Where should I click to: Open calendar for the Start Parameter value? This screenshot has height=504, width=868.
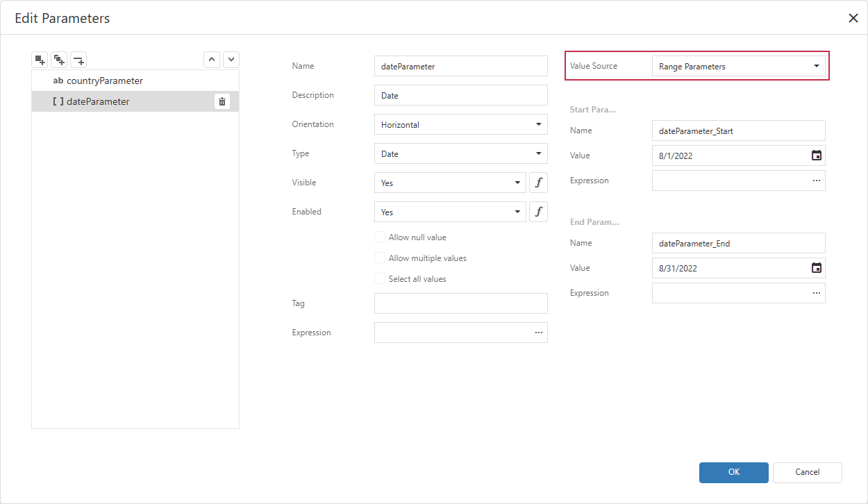click(x=817, y=156)
